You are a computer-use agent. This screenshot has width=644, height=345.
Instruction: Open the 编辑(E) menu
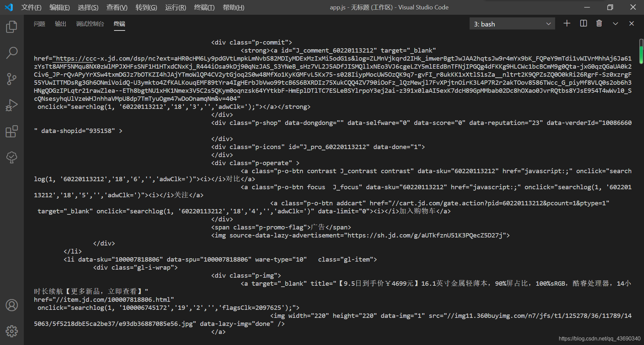60,7
